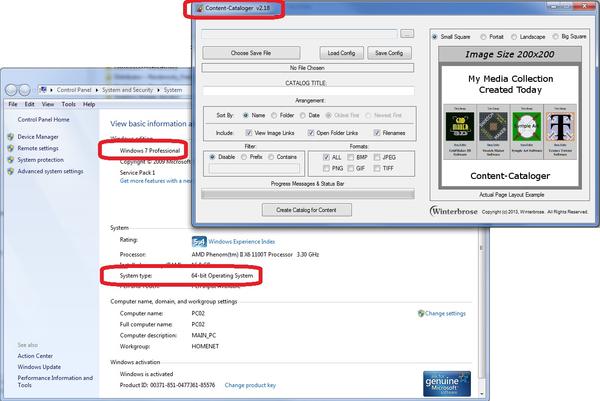Open Performance Information and Tools link
The height and width of the screenshot is (401, 600).
point(55,381)
